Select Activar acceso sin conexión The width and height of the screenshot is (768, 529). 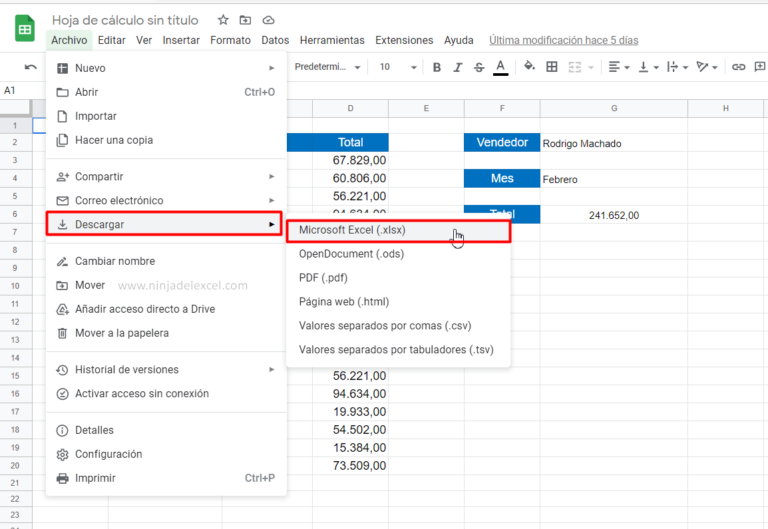click(x=166, y=393)
